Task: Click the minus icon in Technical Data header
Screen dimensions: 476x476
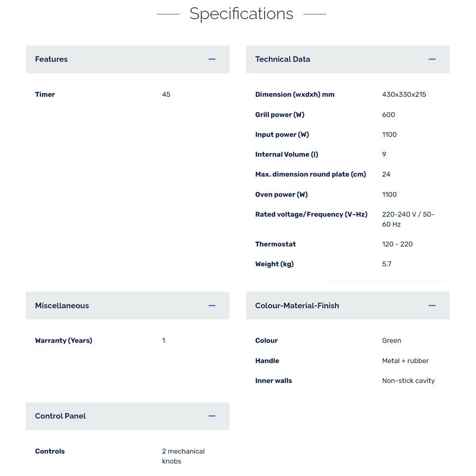Action: (432, 59)
